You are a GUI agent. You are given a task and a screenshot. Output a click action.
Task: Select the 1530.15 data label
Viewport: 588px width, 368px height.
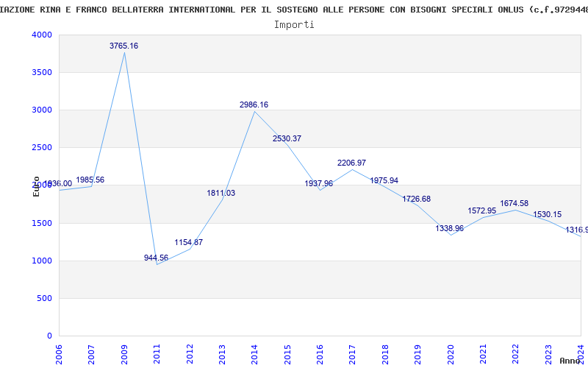point(547,214)
